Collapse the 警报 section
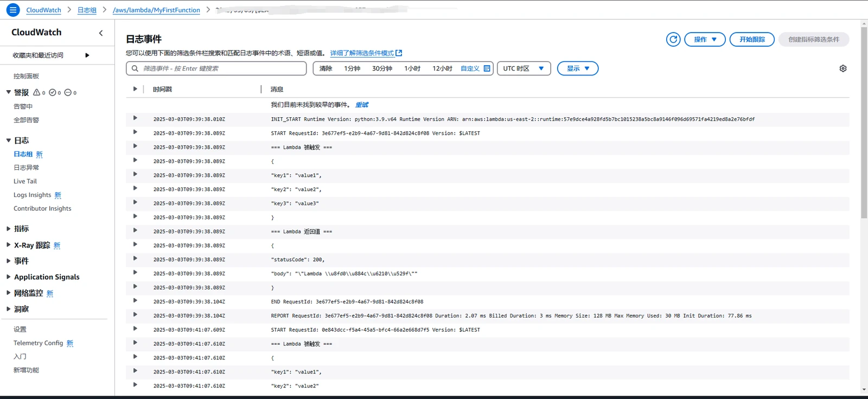868x399 pixels. [x=9, y=92]
